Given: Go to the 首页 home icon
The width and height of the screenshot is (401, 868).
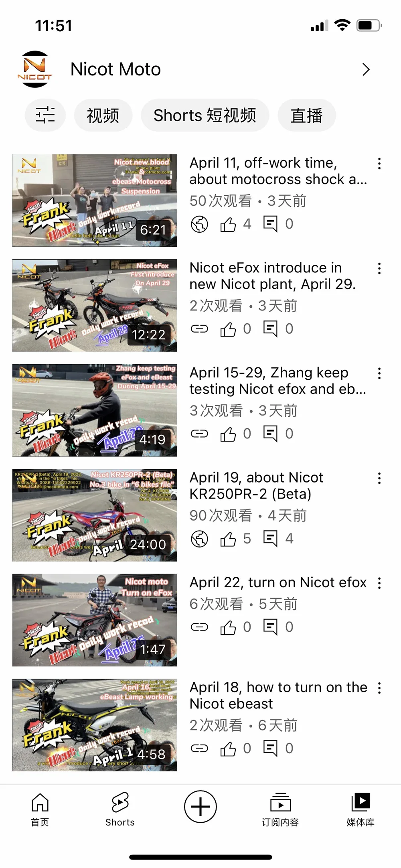Looking at the screenshot, I should point(40,809).
